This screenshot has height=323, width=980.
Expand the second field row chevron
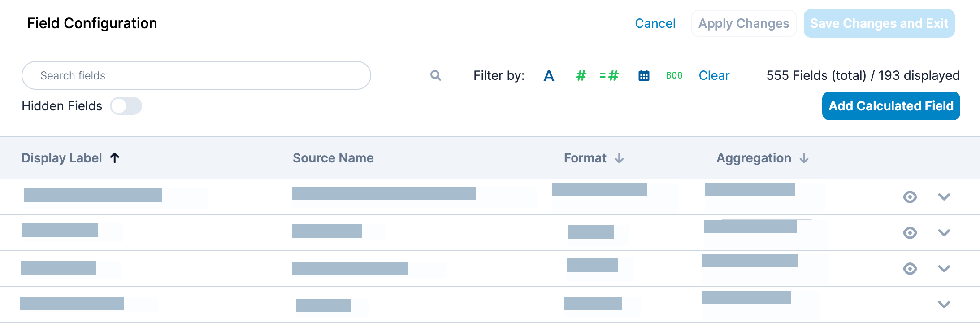[x=944, y=233]
